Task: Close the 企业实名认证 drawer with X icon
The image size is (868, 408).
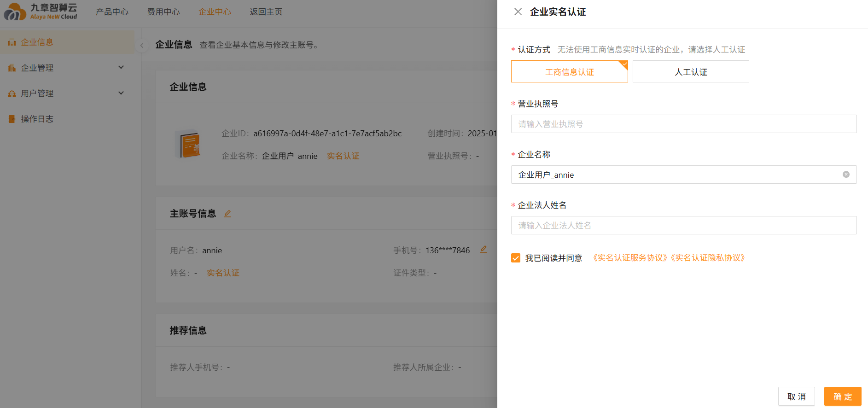Action: 518,12
